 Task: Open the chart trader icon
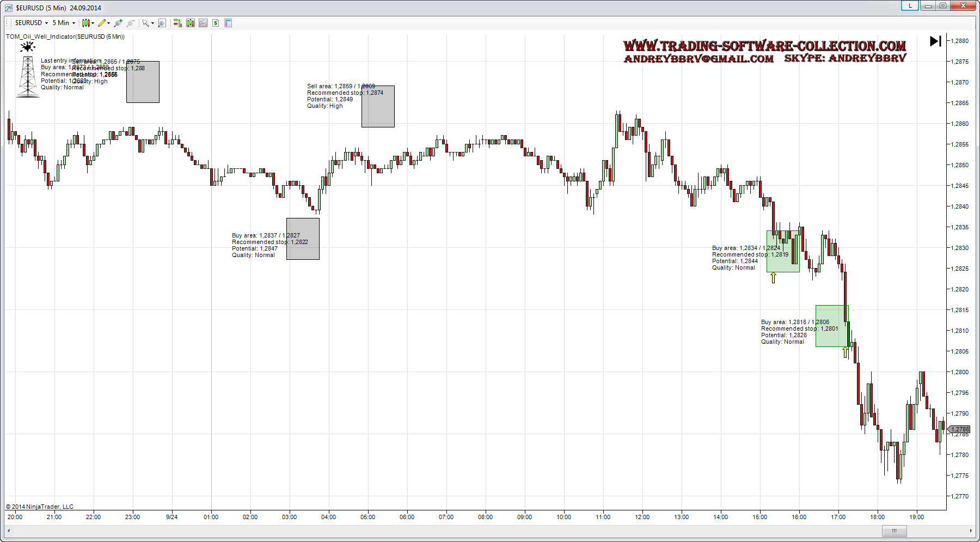pyautogui.click(x=177, y=23)
